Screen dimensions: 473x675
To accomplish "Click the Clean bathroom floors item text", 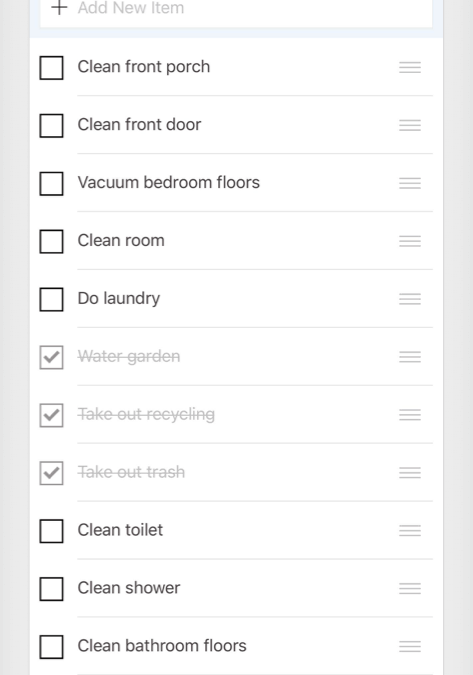I will click(162, 646).
